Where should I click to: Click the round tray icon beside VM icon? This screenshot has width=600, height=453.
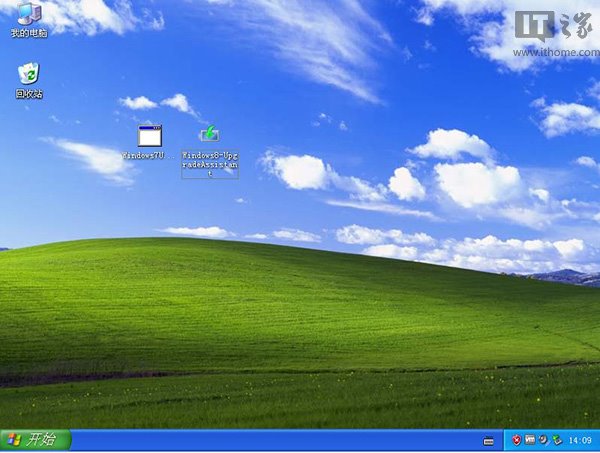tap(543, 440)
